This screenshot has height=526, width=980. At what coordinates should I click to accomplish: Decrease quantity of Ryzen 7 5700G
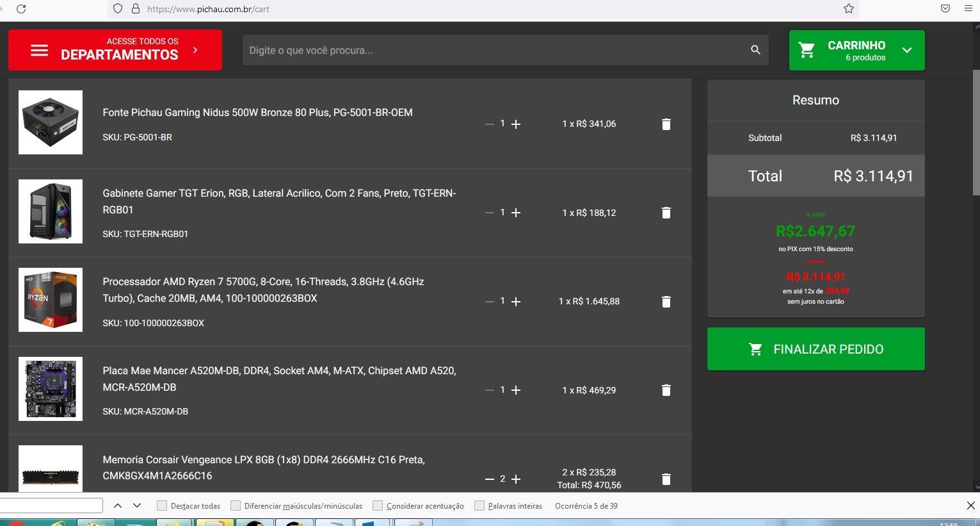coord(490,301)
